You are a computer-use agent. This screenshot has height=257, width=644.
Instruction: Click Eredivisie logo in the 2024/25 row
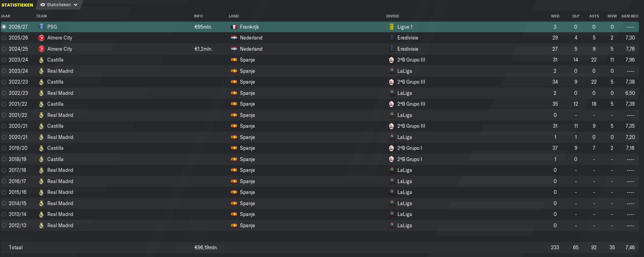tap(392, 49)
